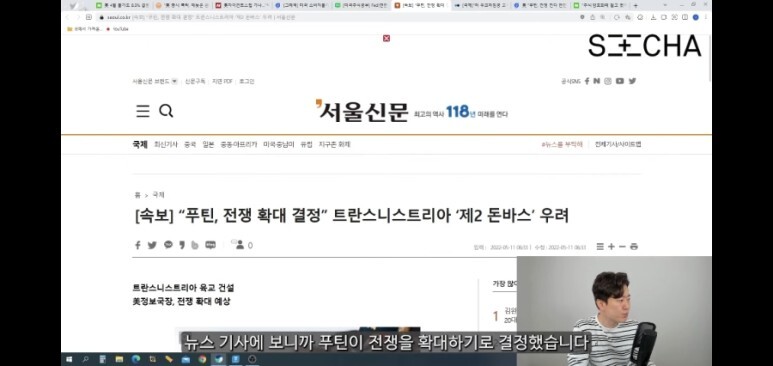Click the 신문구독 link
Image resolution: width=773 pixels, height=366 pixels.
(195, 81)
